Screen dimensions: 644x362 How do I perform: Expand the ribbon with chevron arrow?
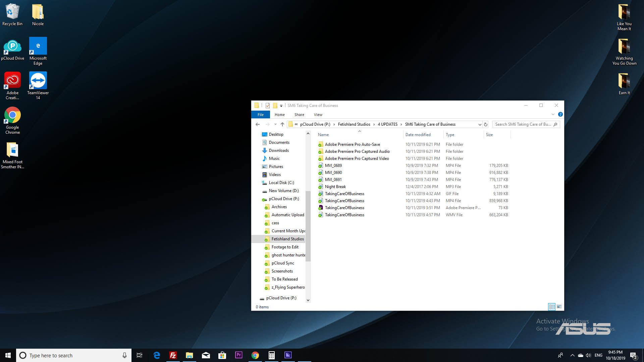553,115
